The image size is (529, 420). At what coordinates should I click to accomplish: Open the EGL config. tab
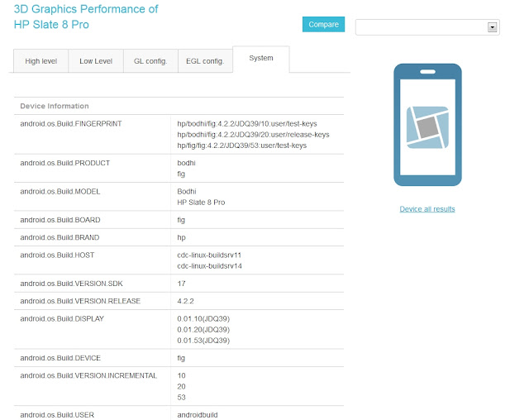[x=205, y=61]
